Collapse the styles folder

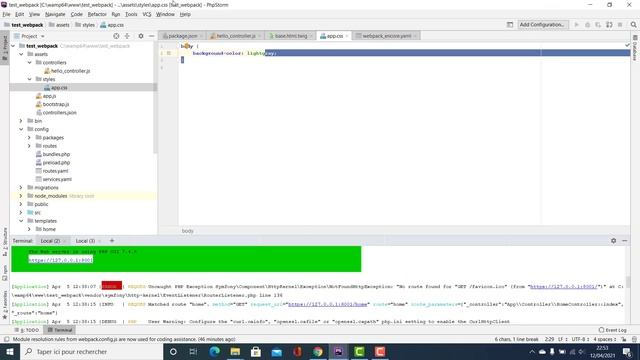click(29, 79)
